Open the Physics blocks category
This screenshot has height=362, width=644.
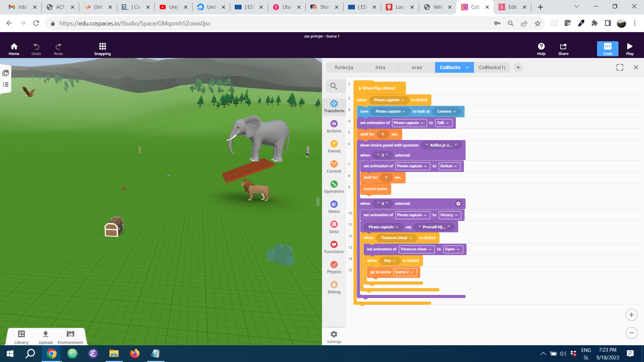[334, 267]
